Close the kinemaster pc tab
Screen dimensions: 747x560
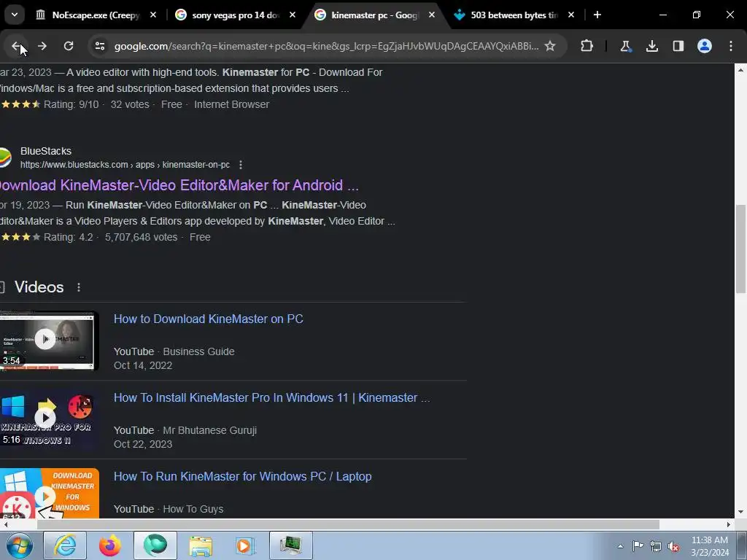[432, 15]
